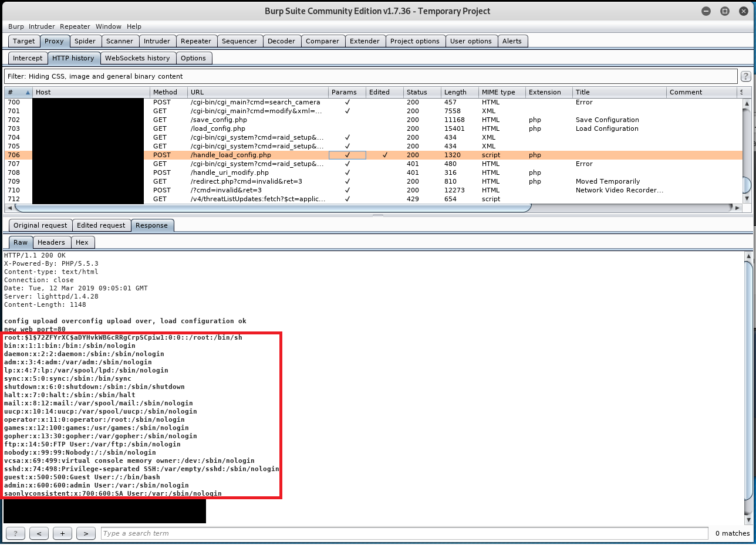Open the Project options tab

click(x=415, y=41)
